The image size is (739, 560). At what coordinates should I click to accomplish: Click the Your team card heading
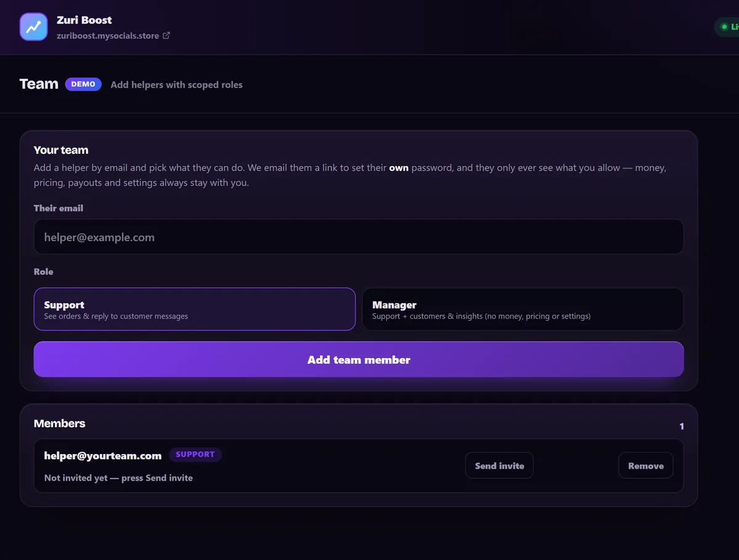point(61,150)
